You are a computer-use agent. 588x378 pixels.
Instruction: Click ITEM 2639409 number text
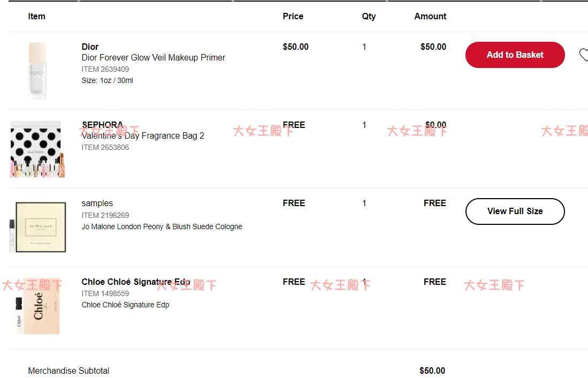105,69
